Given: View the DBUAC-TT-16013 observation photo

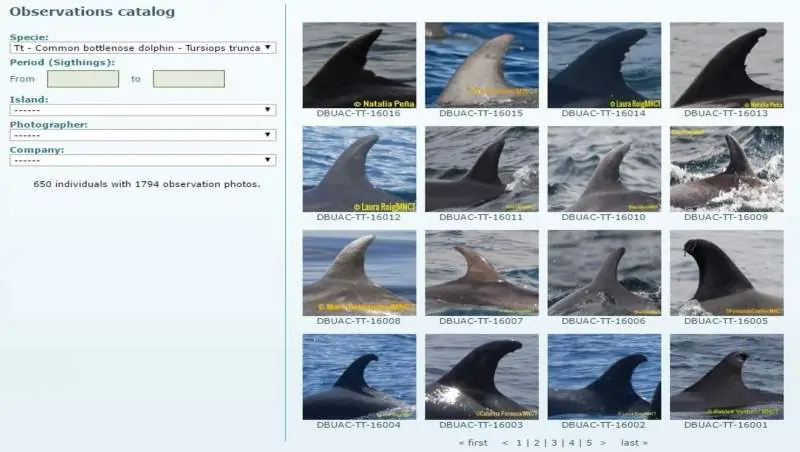Looking at the screenshot, I should (726, 65).
